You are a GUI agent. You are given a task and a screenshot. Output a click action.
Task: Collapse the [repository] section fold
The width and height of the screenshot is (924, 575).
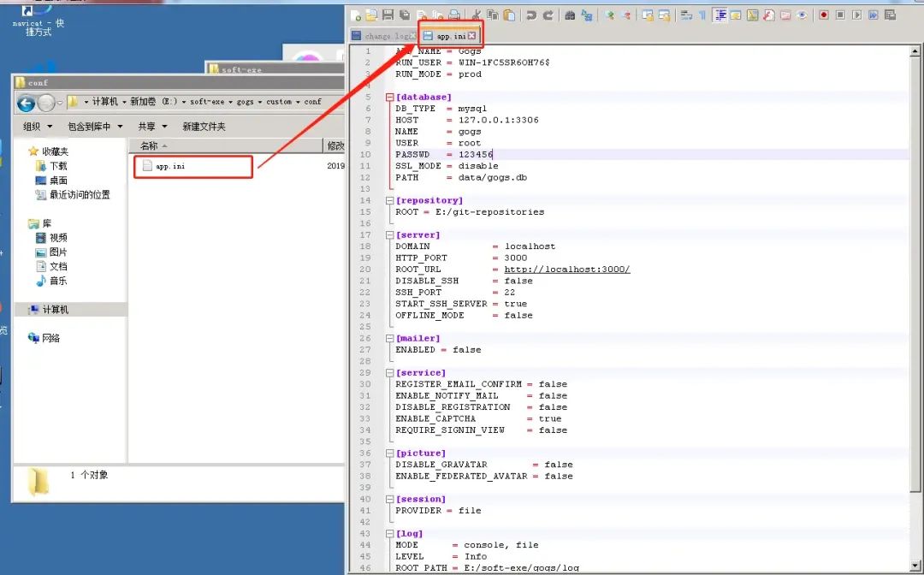(x=389, y=201)
